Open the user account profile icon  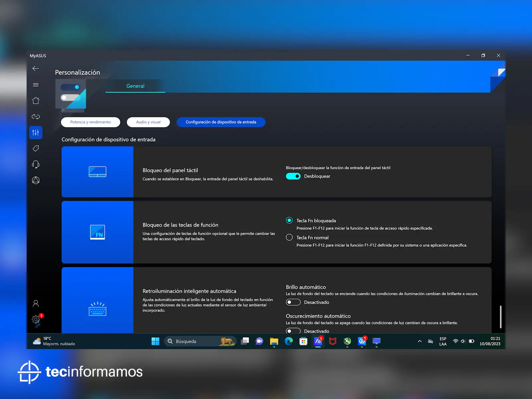tap(36, 303)
